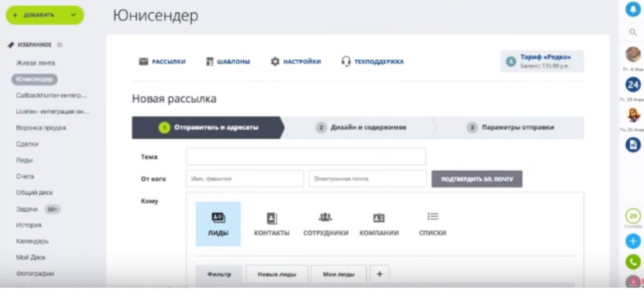Click Подтвердить эл. почту button
The image size is (644, 289).
477,179
